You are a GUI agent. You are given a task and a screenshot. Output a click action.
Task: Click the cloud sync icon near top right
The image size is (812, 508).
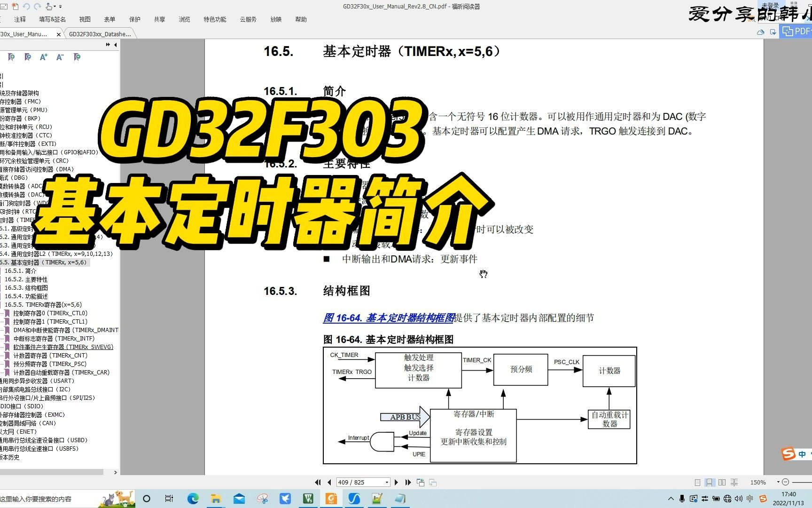tap(760, 32)
